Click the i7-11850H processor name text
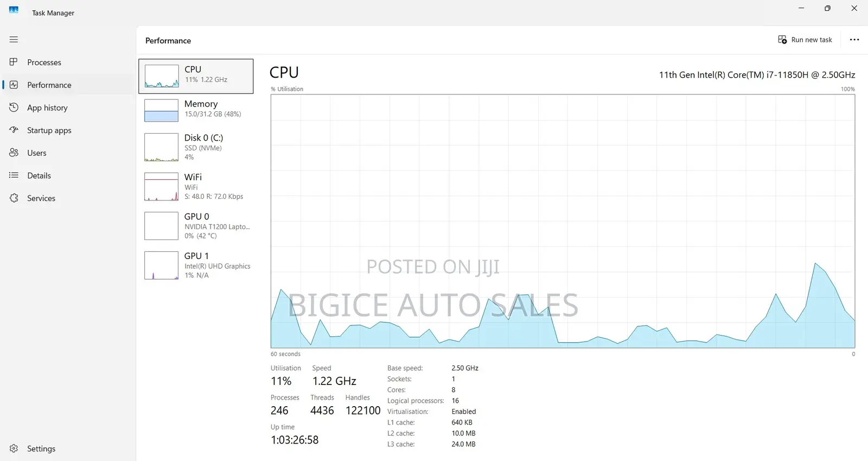868x461 pixels. click(757, 75)
